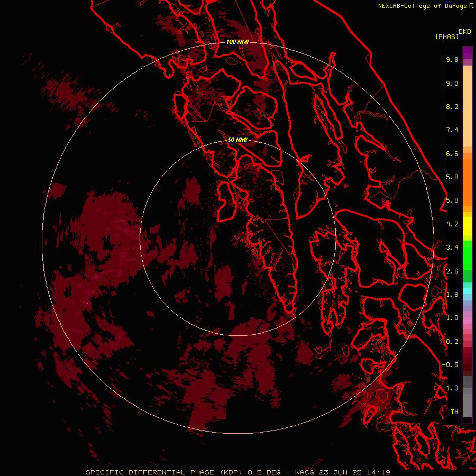Image resolution: width=476 pixels, height=476 pixels.
Task: Click the 9.8 value on color scale
Action: [452, 59]
